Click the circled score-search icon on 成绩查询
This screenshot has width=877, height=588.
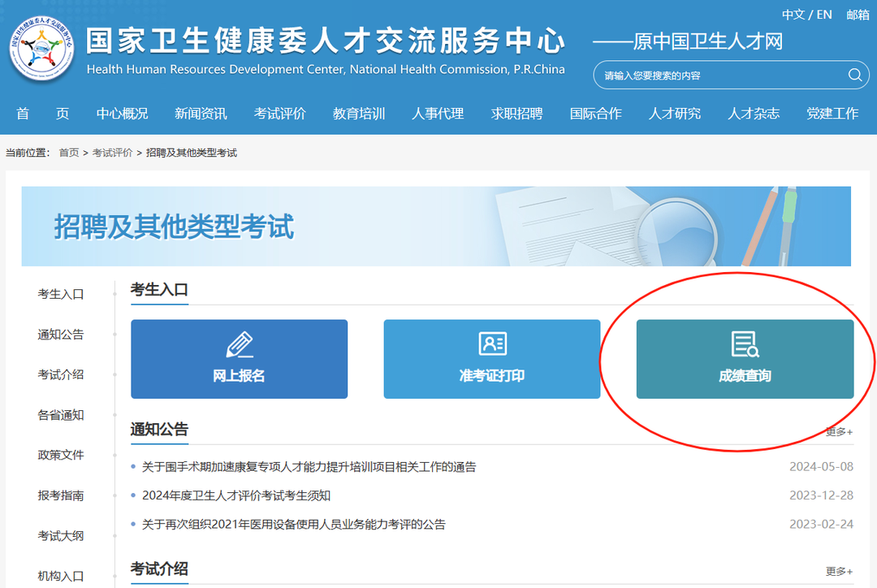point(744,344)
